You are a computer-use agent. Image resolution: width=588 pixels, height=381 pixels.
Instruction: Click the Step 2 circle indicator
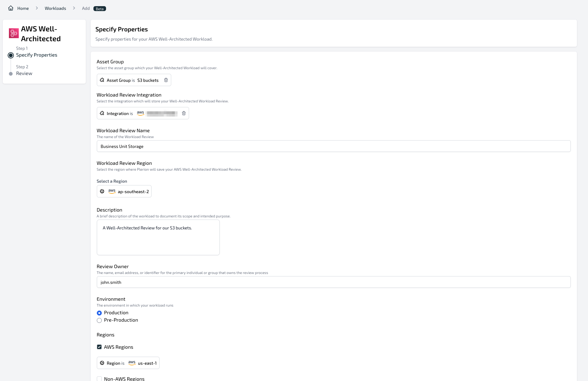[11, 73]
